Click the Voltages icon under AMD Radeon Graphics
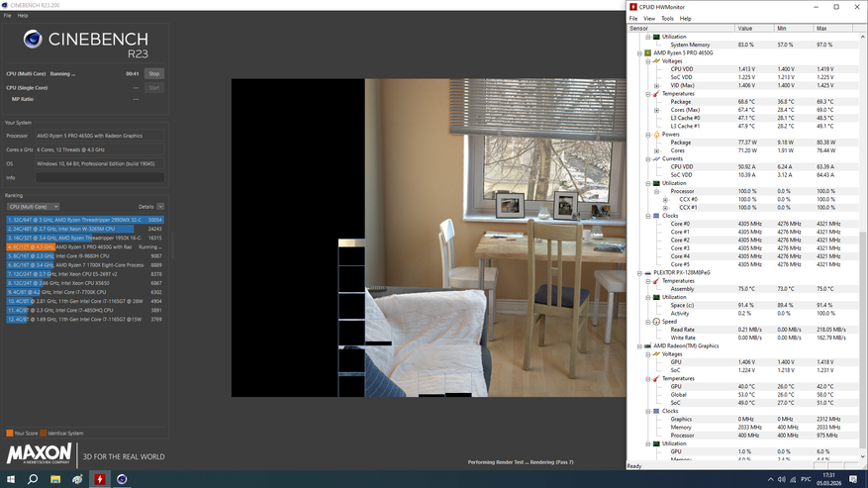 click(656, 354)
